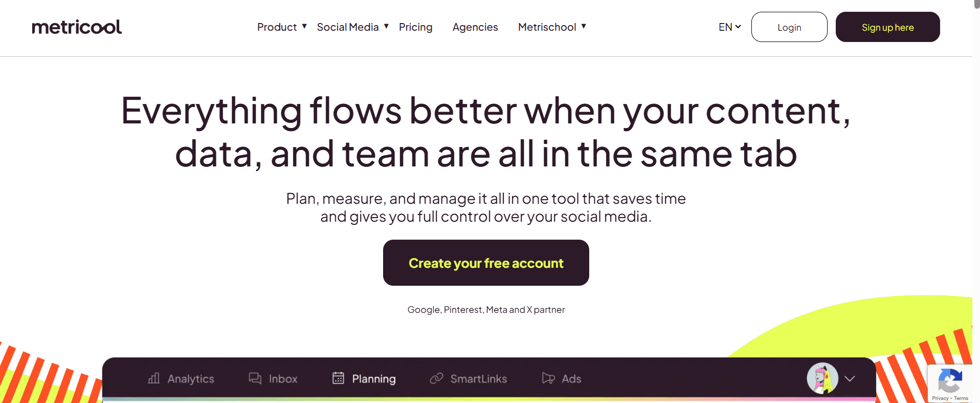Open the Agencies menu item

pyautogui.click(x=475, y=27)
